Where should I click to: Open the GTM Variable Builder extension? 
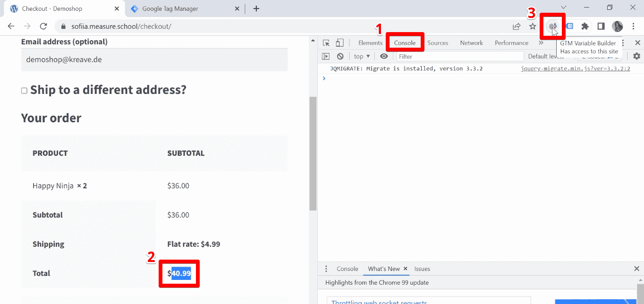coord(552,26)
